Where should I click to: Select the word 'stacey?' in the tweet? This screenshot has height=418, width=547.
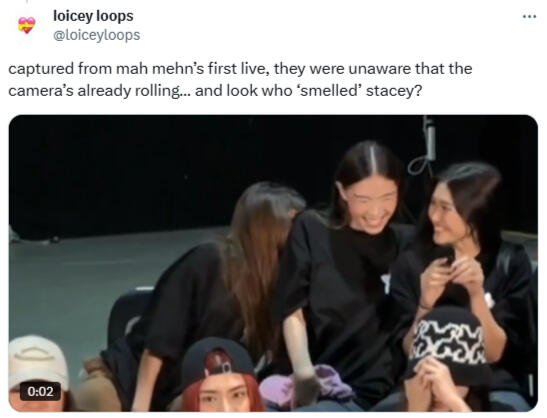394,91
